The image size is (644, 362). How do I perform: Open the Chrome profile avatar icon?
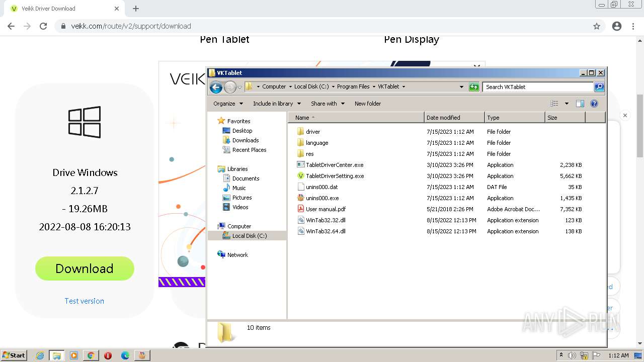[x=617, y=26]
